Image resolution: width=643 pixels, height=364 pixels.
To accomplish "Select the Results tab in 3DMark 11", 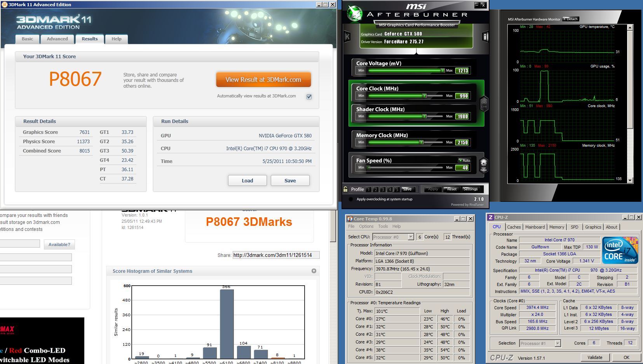I will click(x=90, y=39).
